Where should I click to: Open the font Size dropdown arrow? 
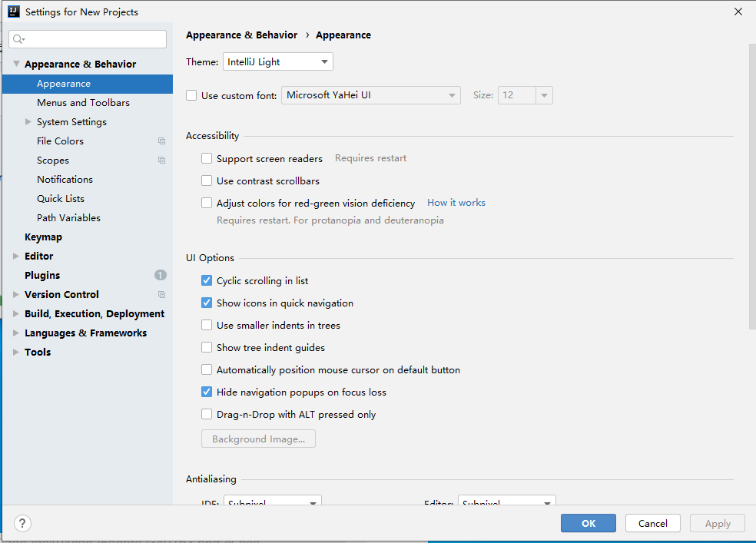point(545,95)
